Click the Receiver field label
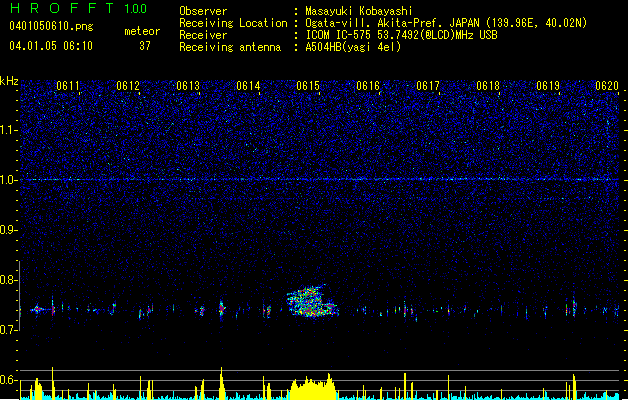The height and width of the screenshot is (400, 629). (203, 35)
